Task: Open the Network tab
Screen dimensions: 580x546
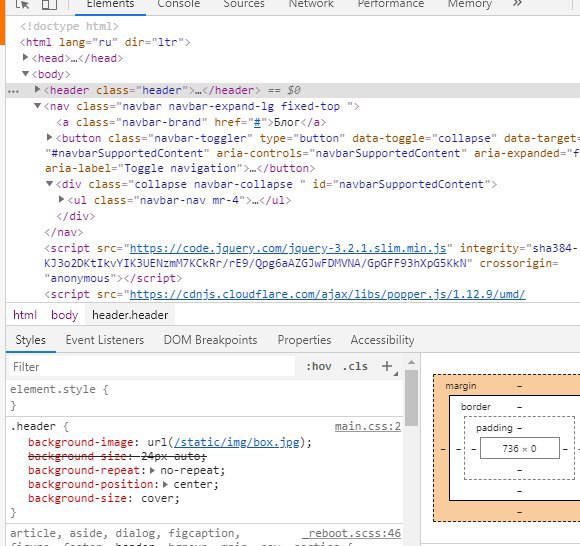Action: point(311,4)
